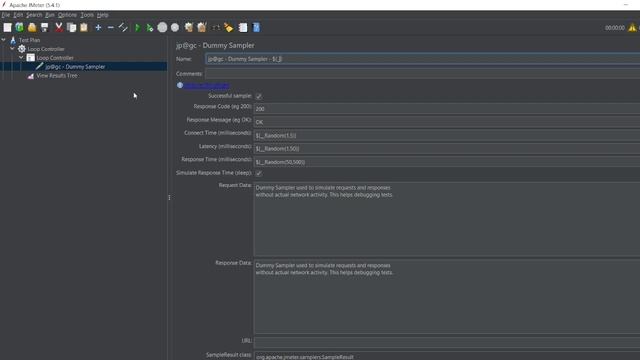
Task: Collapse the gear-icon Loop Controller node arrow
Action: coord(13,49)
